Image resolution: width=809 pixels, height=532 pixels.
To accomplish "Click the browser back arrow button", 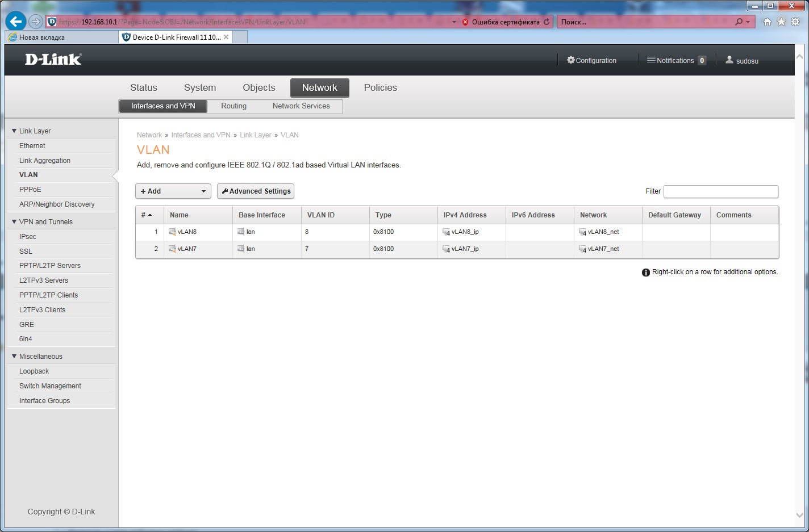I will click(x=15, y=22).
